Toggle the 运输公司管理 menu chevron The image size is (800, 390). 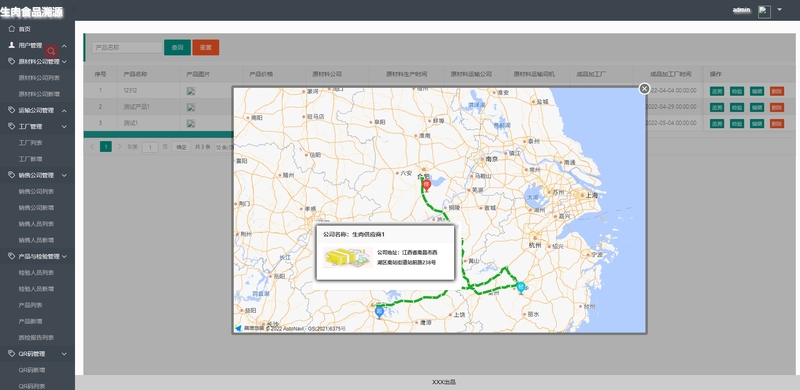[x=64, y=111]
